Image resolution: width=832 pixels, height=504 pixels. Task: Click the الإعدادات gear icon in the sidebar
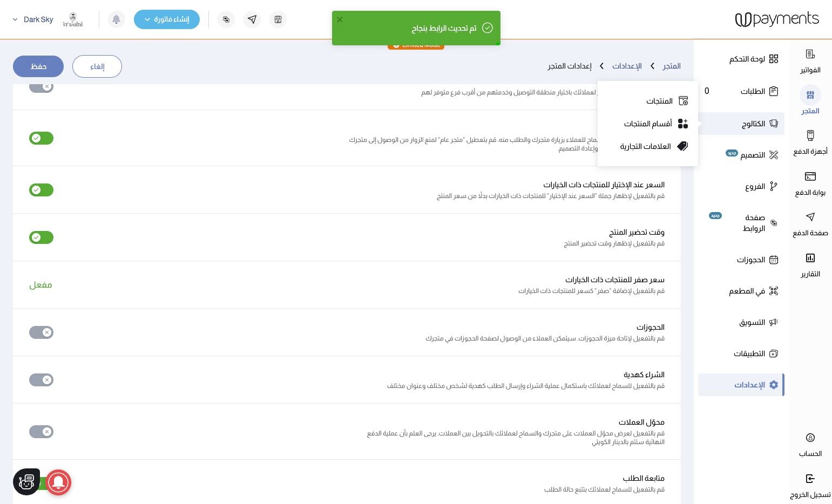774,385
